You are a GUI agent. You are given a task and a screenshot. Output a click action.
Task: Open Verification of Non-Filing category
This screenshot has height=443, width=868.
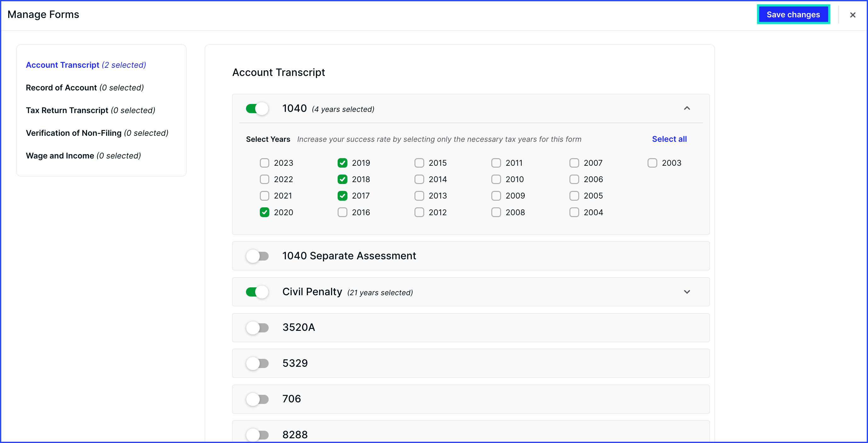coord(97,133)
